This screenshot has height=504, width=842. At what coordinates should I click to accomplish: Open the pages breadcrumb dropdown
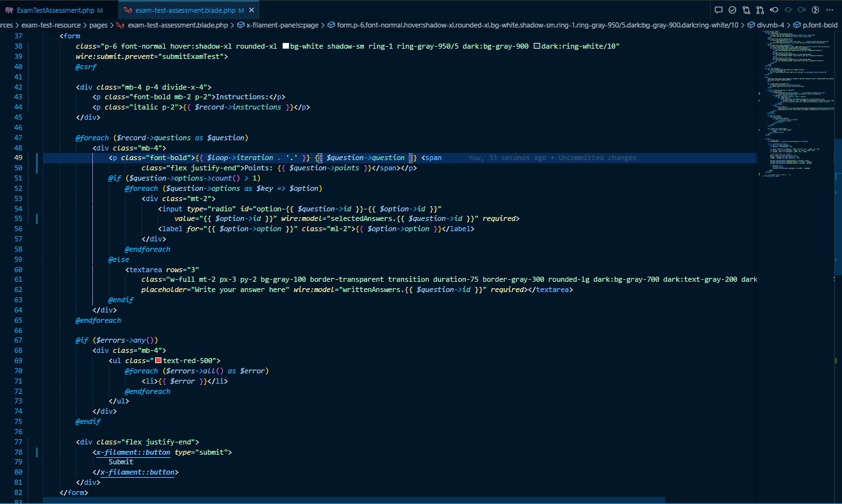98,25
